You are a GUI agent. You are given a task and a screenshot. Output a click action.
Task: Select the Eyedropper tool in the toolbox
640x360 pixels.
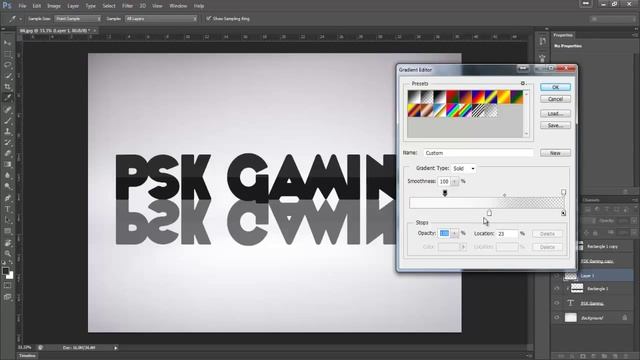(x=7, y=98)
